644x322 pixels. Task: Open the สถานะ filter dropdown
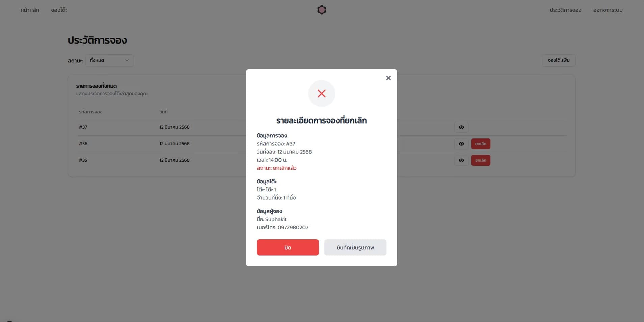110,60
